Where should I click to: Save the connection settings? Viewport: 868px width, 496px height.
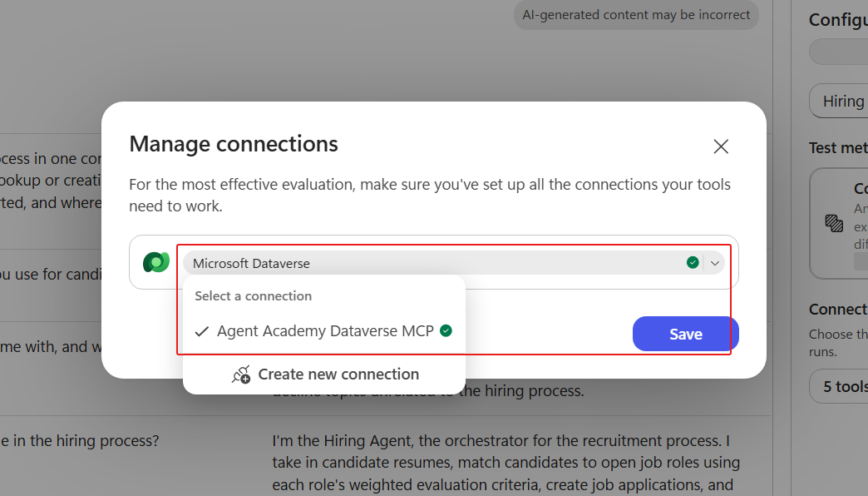685,334
